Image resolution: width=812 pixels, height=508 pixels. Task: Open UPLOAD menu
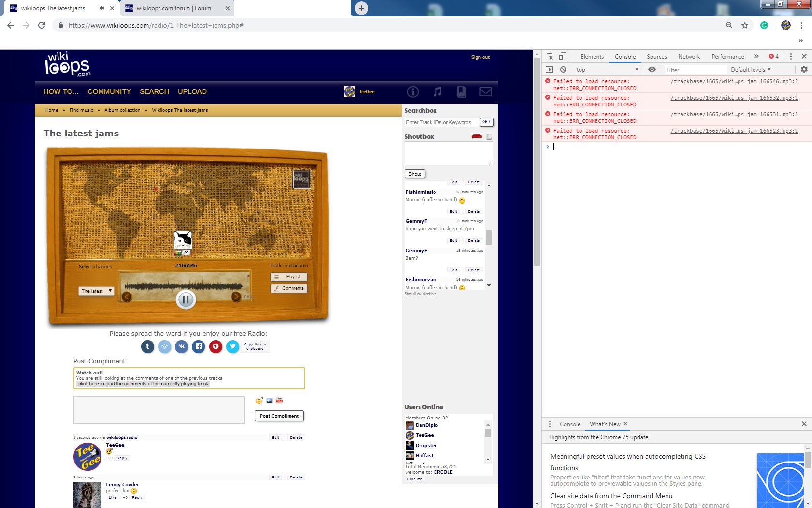(192, 91)
